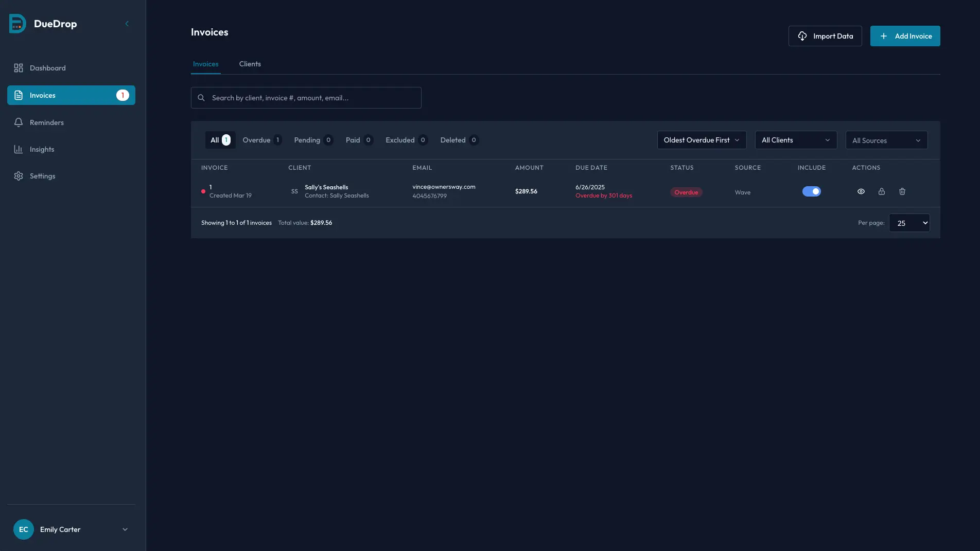Switch to the Clients tab
The image size is (980, 551).
click(250, 64)
